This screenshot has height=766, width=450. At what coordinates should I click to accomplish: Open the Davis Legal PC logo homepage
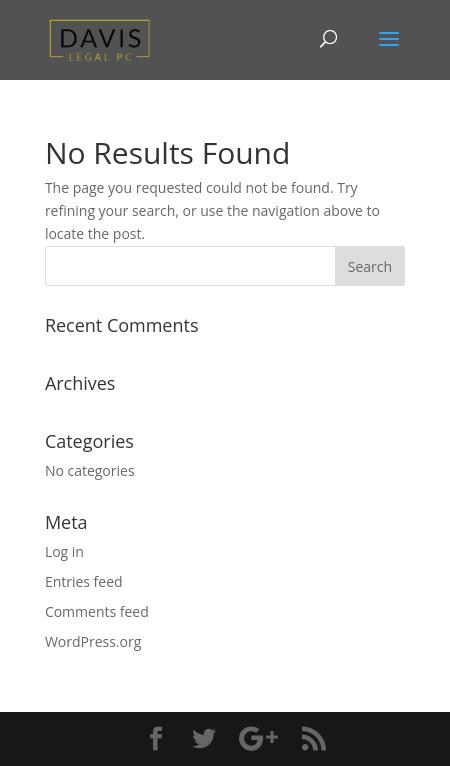pyautogui.click(x=100, y=41)
